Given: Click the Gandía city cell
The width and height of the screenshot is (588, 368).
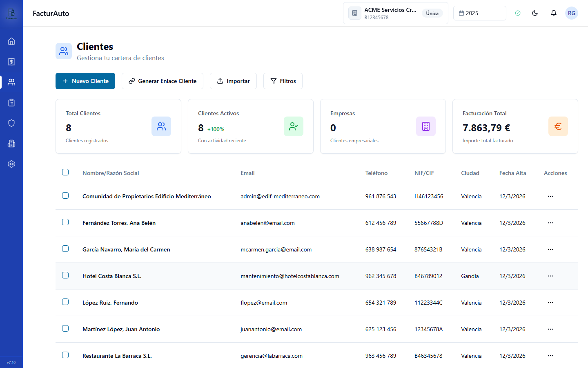Looking at the screenshot, I should tap(470, 276).
